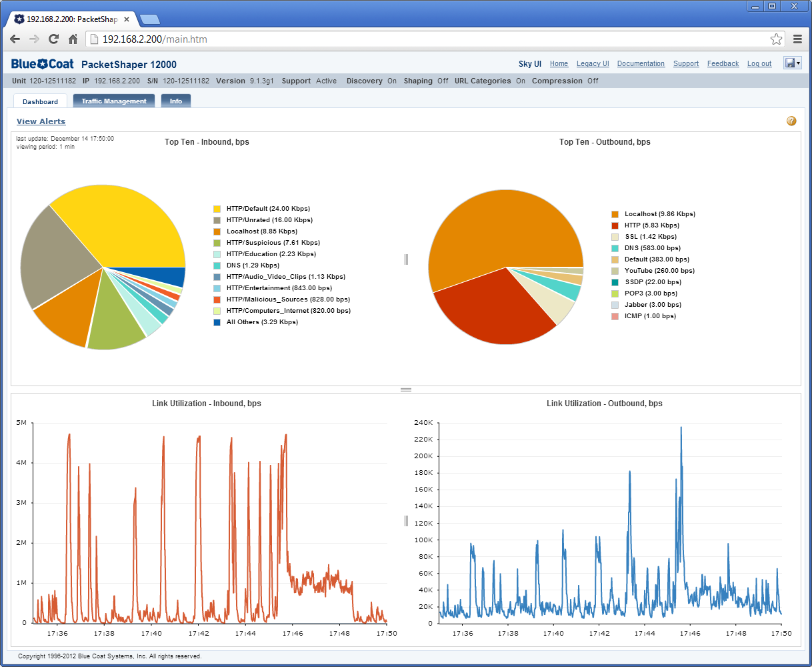Bookmark this page with the star icon
Viewport: 812px width, 667px height.
coord(776,39)
